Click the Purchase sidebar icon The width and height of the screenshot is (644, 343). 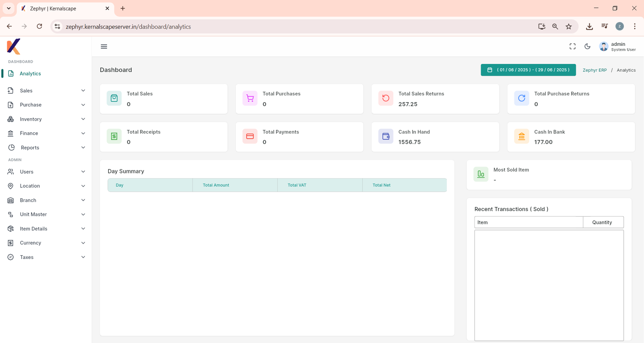(x=11, y=105)
